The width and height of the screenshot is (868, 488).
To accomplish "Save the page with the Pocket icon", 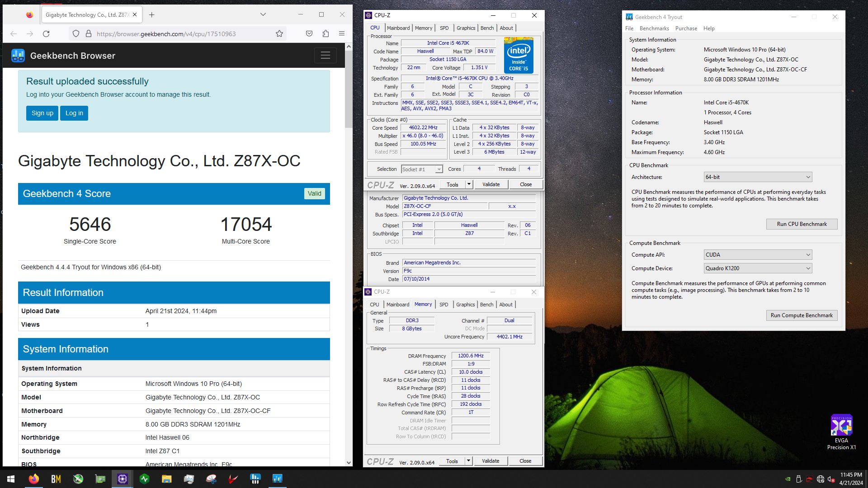I will 309,34.
